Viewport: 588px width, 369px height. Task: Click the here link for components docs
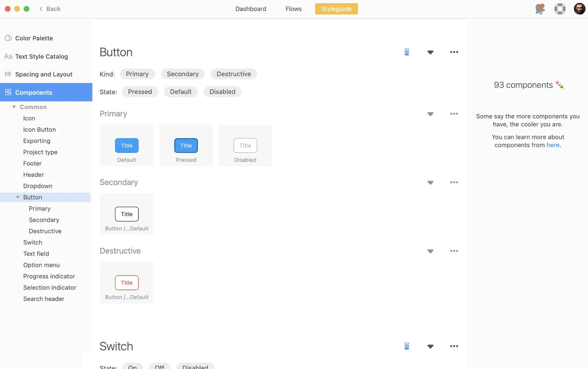[x=553, y=144]
